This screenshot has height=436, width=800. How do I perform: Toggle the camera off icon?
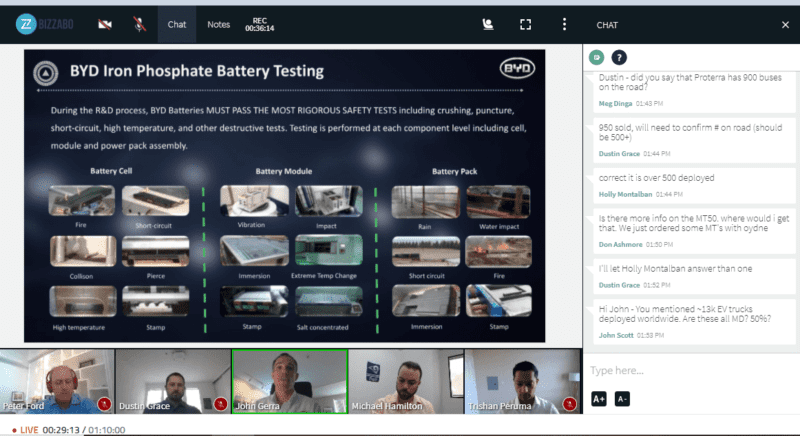point(105,24)
